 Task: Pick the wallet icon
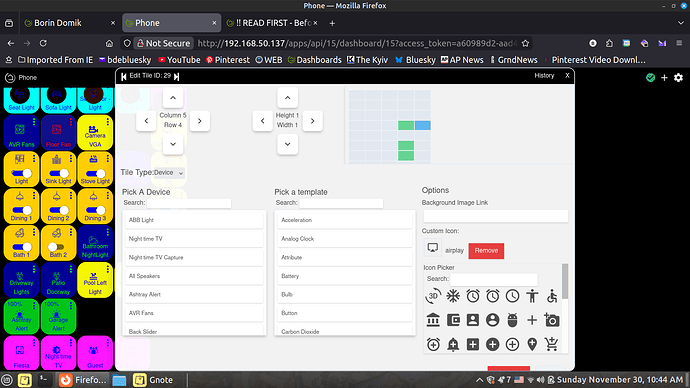click(x=453, y=320)
